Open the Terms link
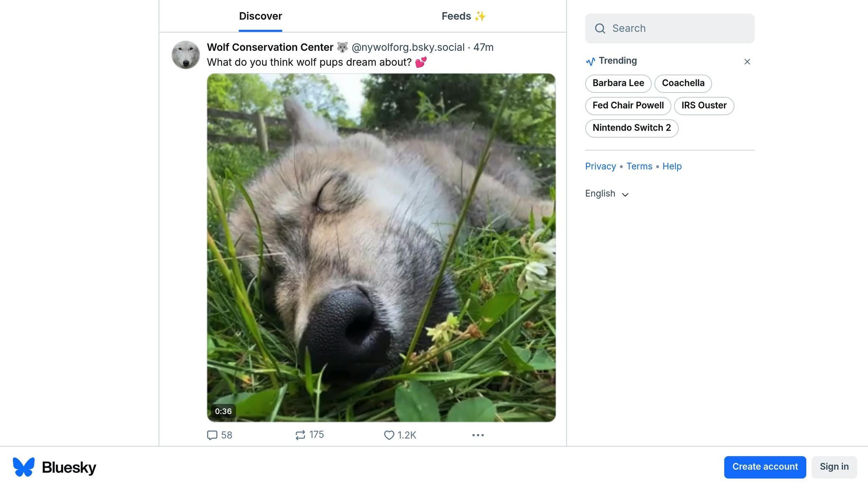The height and width of the screenshot is (488, 868). 639,166
